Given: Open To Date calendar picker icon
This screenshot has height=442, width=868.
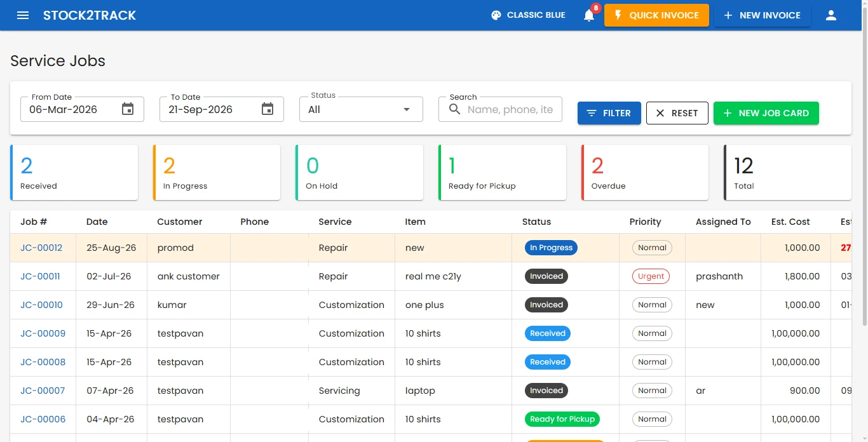Looking at the screenshot, I should coord(268,109).
